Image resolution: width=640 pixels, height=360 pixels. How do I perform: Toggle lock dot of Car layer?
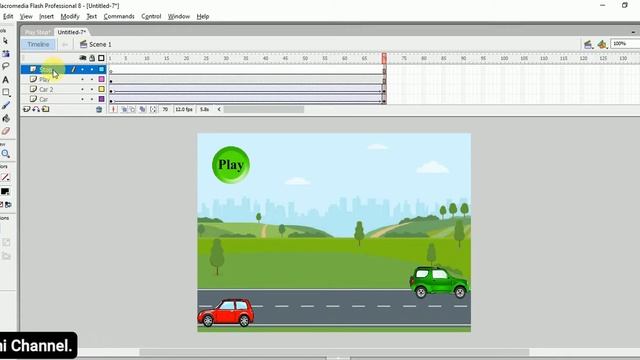click(x=92, y=99)
